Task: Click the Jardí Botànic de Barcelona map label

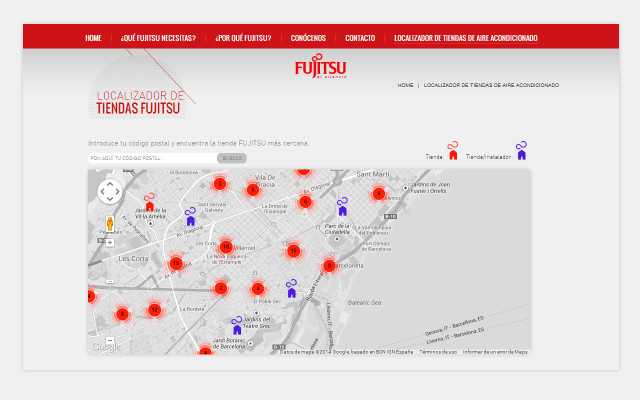Action: click(x=229, y=343)
